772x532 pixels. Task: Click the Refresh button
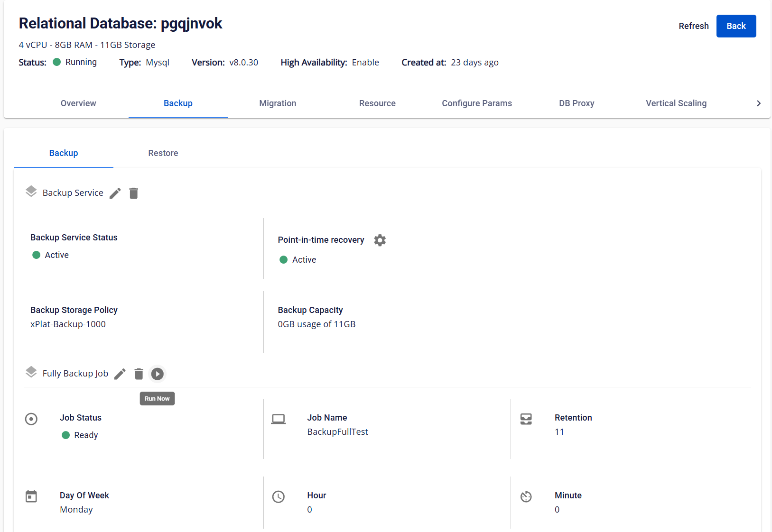[693, 26]
